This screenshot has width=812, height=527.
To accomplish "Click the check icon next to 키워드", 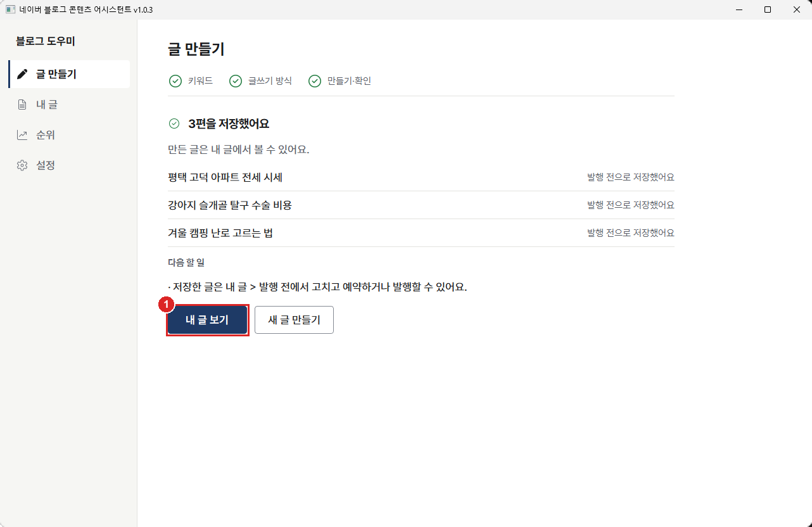I will pos(175,81).
